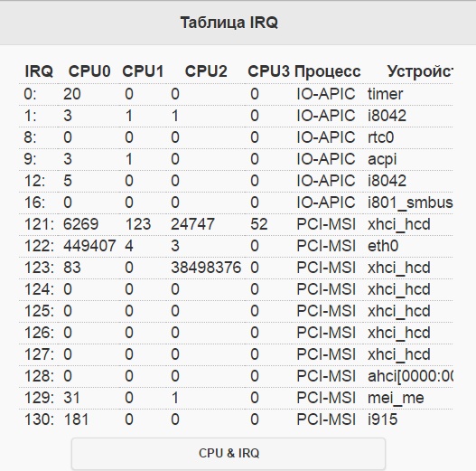This screenshot has height=471, width=476.
Task: Click the IRQ number 130 cell
Action: [39, 419]
